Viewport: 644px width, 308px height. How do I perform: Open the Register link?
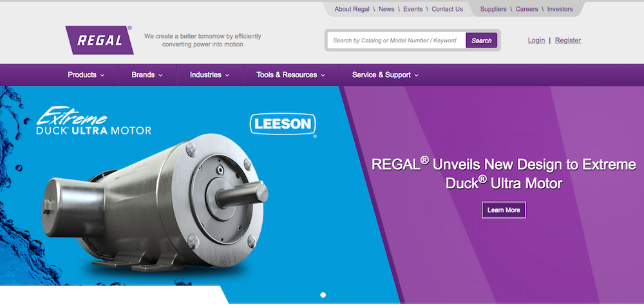[568, 41]
